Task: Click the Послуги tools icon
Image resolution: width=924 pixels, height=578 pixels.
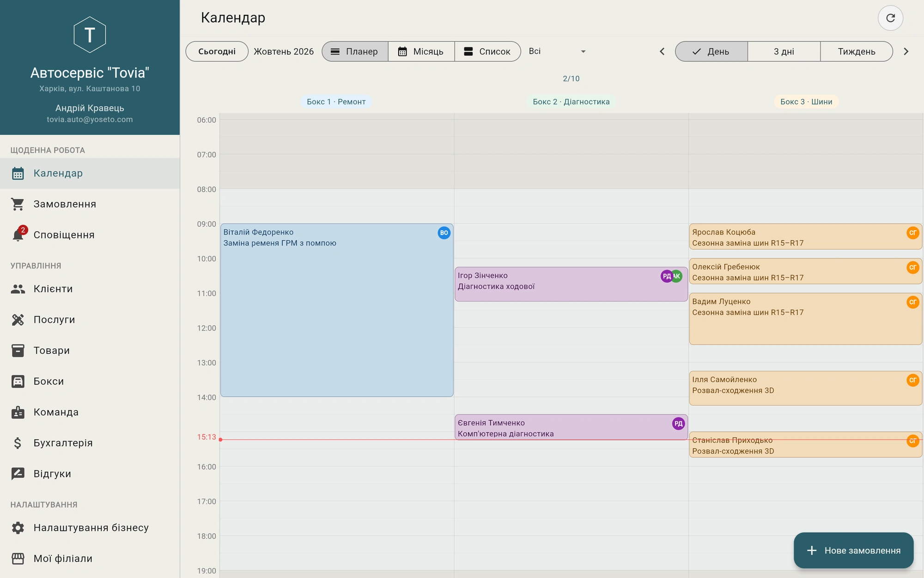Action: pos(18,320)
